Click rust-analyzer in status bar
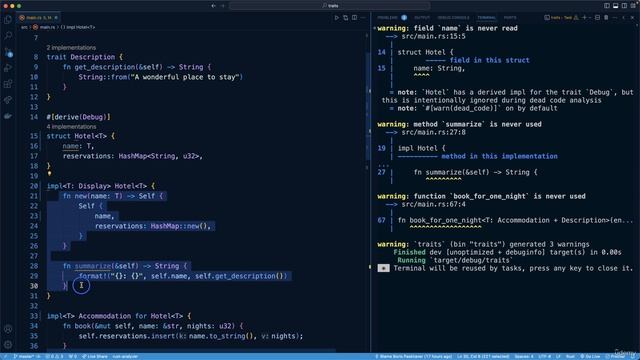Image resolution: width=640 pixels, height=360 pixels. [125, 356]
